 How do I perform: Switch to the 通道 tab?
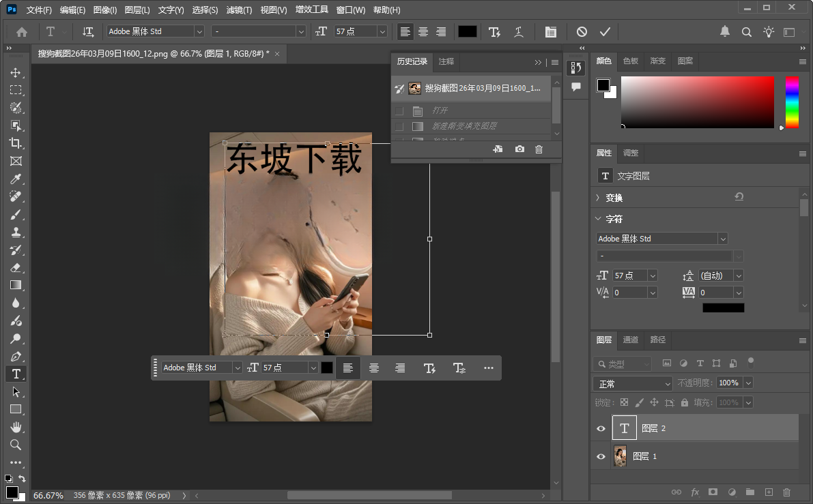(631, 340)
